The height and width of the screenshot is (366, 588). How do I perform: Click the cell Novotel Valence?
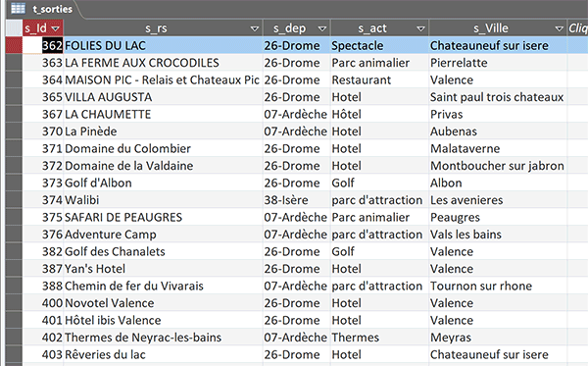pyautogui.click(x=163, y=303)
